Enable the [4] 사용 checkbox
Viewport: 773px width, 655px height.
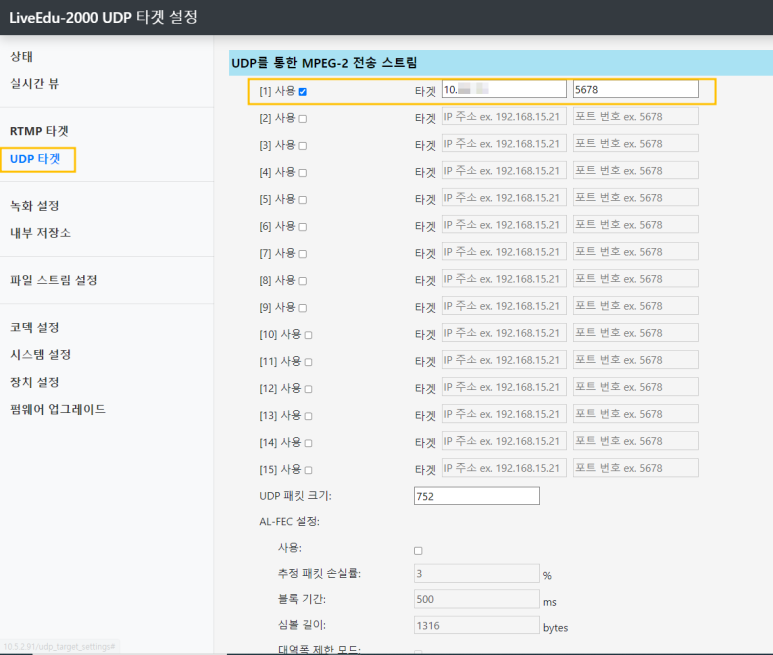[303, 173]
